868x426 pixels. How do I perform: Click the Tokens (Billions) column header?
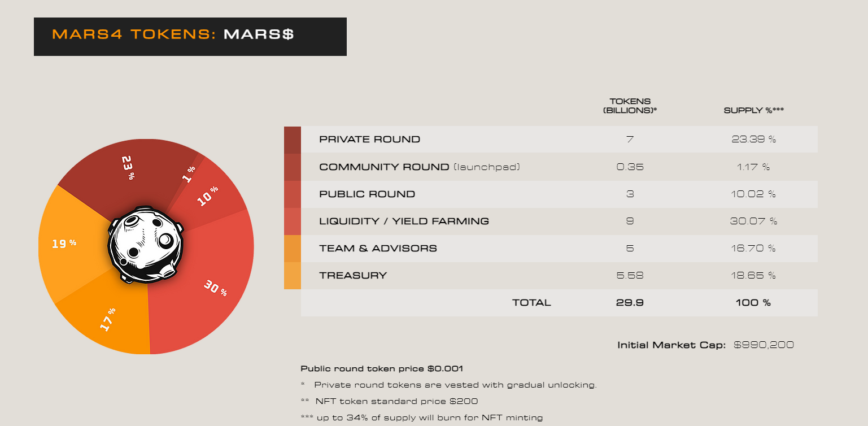pos(630,106)
